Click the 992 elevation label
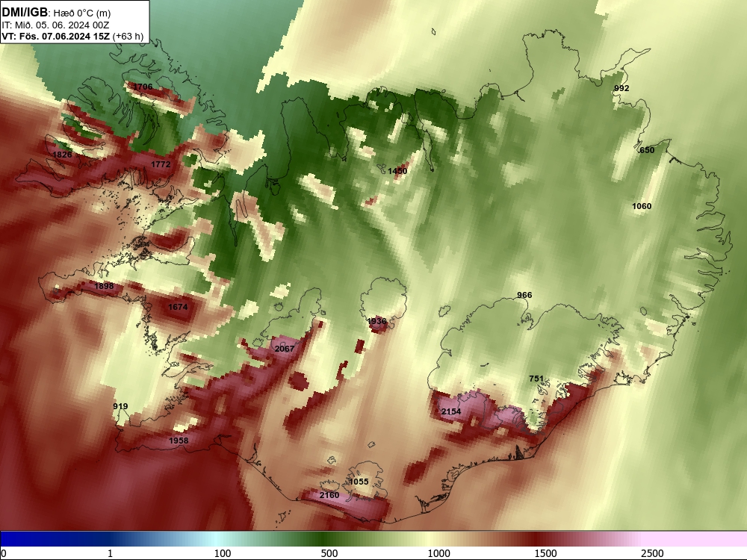This screenshot has height=560, width=747. tap(622, 88)
